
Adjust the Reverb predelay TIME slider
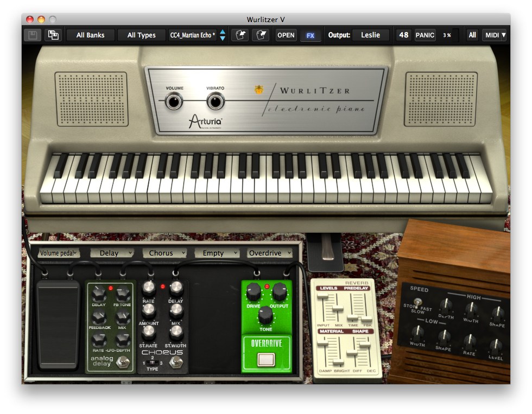coord(352,317)
